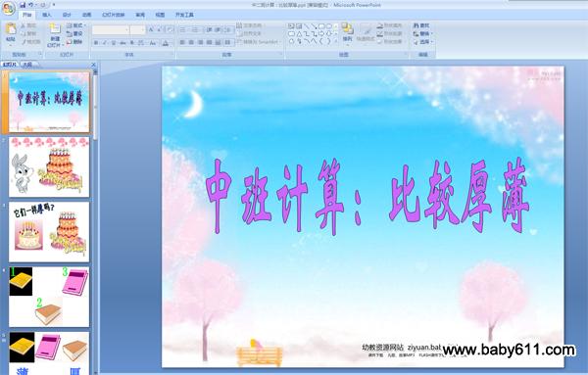
Task: Select slide 3 thumbnail with two cakes
Action: (x=49, y=232)
